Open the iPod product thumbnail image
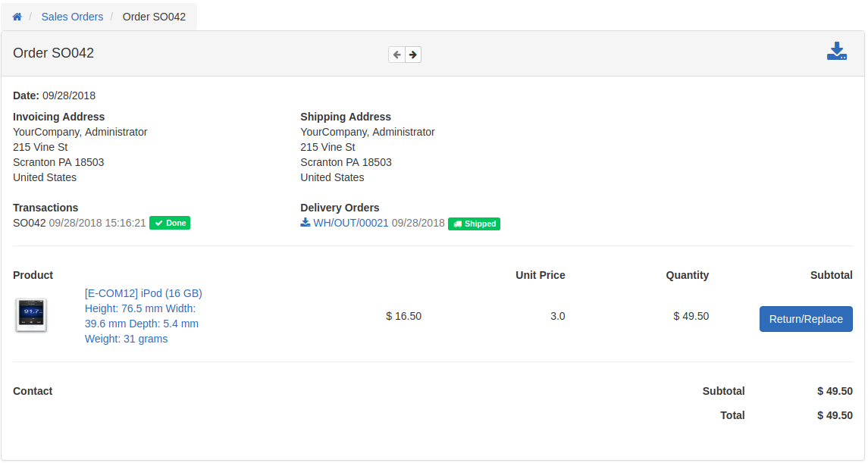 (31, 315)
